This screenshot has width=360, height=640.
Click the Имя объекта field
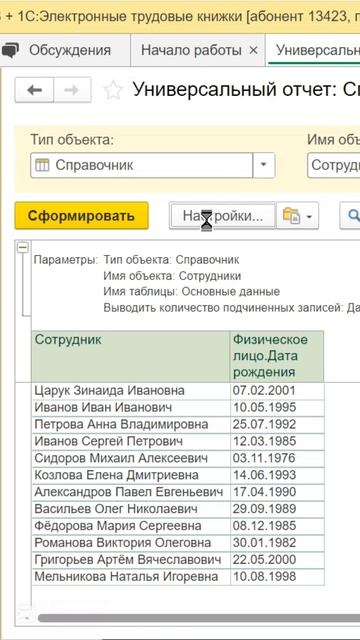pos(333,165)
